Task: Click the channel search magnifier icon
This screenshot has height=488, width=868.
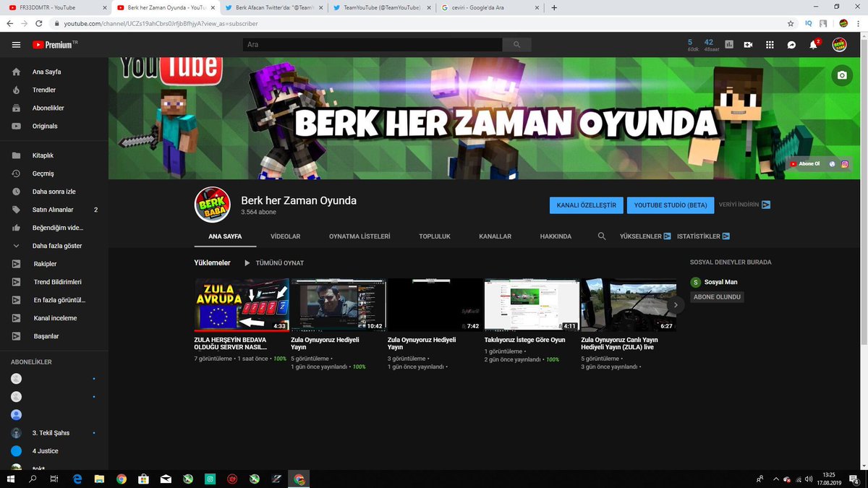Action: tap(602, 236)
